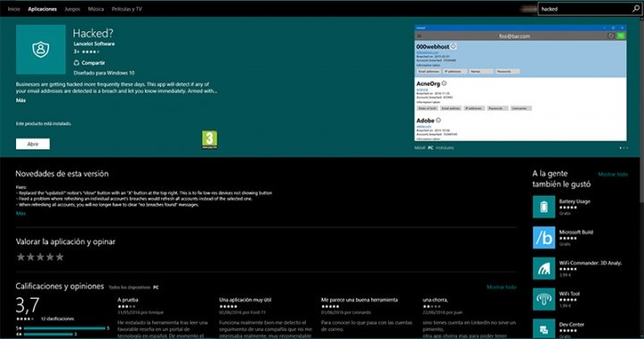Open review 'Me parece una buena herramienta'
This screenshot has height=339, width=644.
(x=360, y=300)
